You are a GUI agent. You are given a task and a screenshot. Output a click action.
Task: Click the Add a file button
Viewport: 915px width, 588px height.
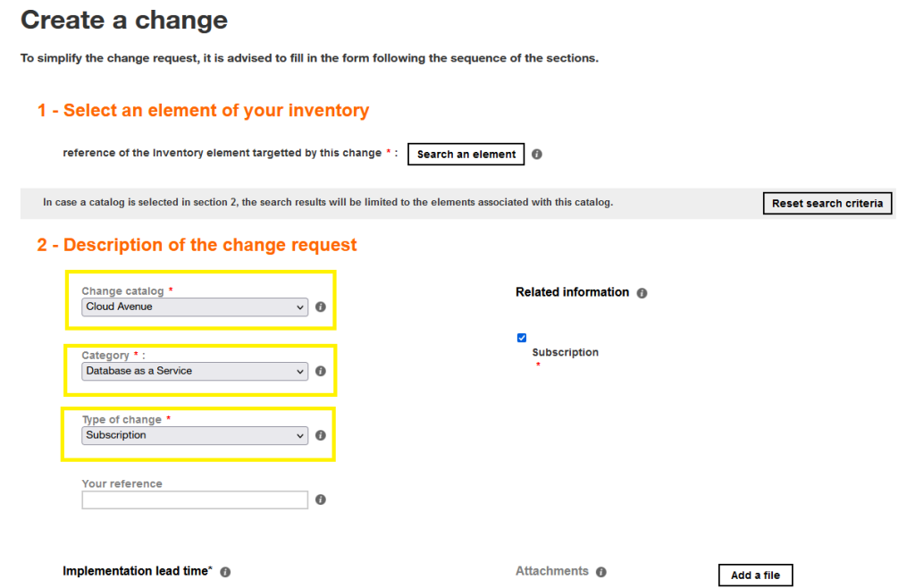point(755,575)
